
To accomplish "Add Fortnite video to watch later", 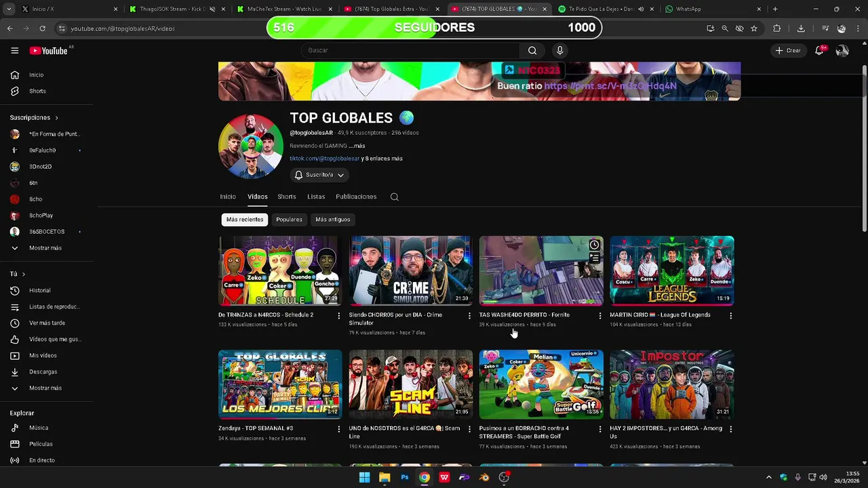I will (594, 245).
